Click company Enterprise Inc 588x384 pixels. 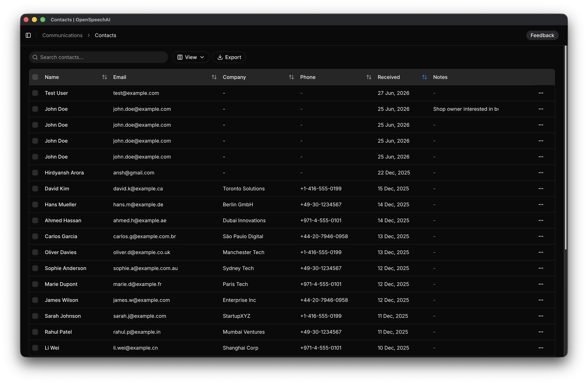click(239, 300)
